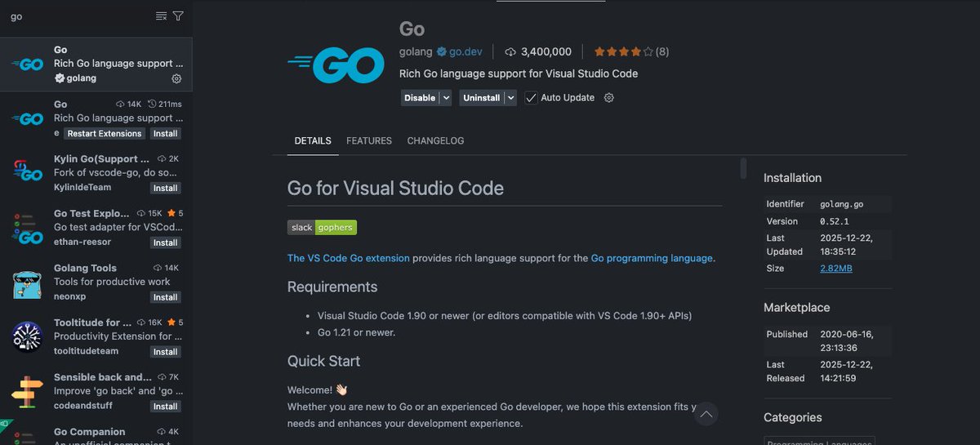Select the Sensible back and forward signpost icon
The width and height of the screenshot is (980, 445).
click(x=27, y=391)
